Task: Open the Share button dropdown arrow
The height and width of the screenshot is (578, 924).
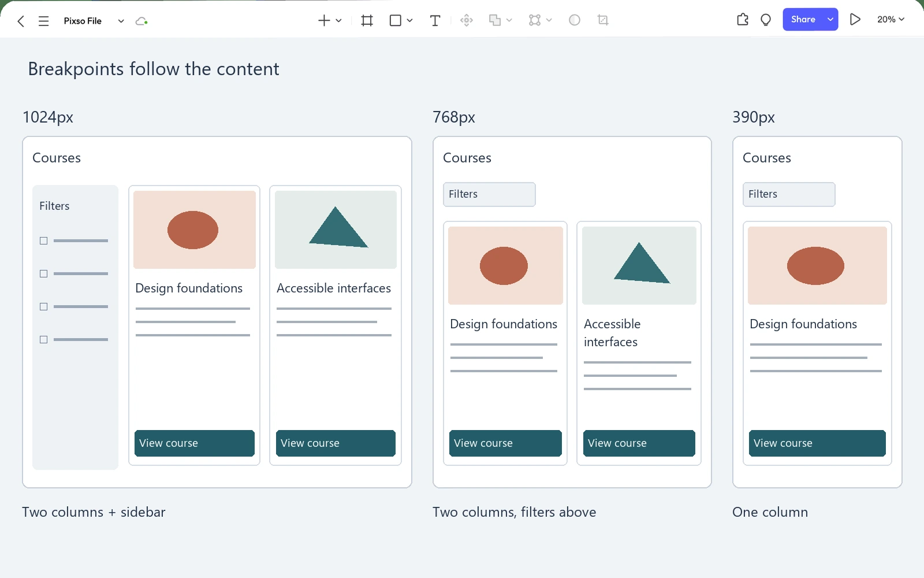Action: pos(830,20)
